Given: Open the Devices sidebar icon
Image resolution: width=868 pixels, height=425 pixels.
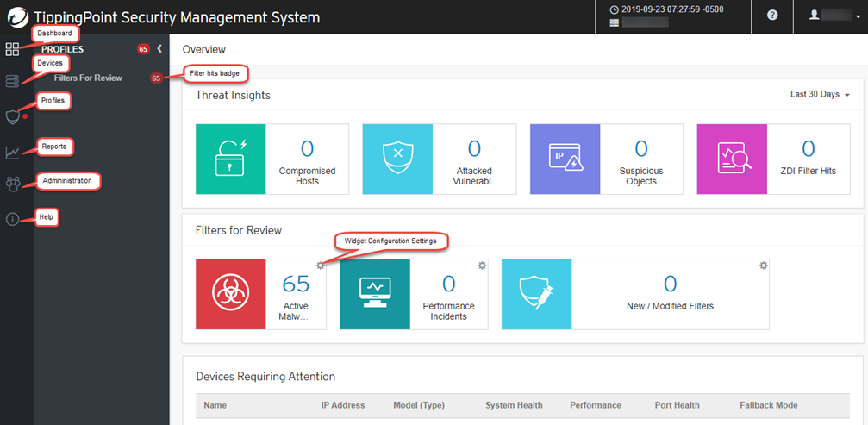Looking at the screenshot, I should 12,81.
